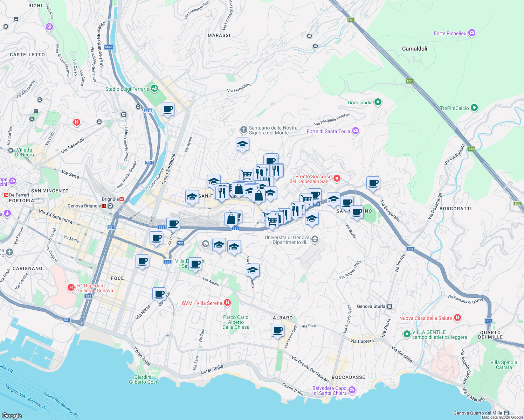524x420 pixels.
Task: Select the QUARTO DEI MILLE label
Action: [490, 335]
